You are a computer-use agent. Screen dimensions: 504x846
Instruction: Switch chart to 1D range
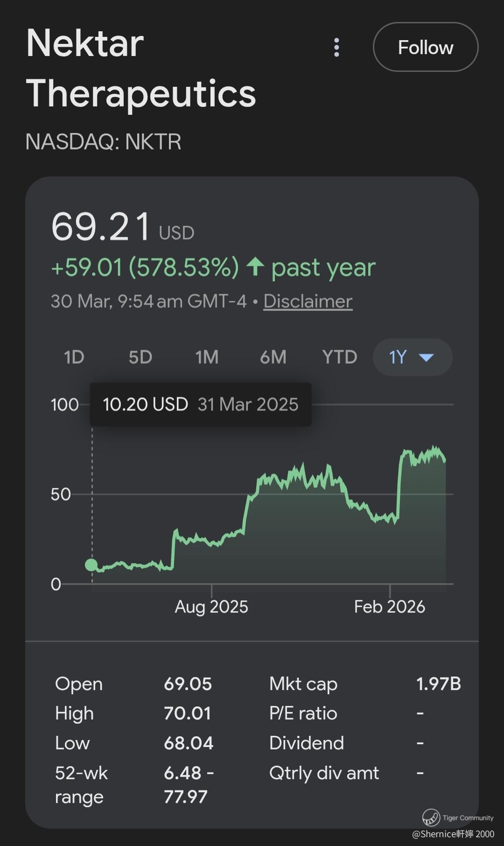[x=74, y=357]
